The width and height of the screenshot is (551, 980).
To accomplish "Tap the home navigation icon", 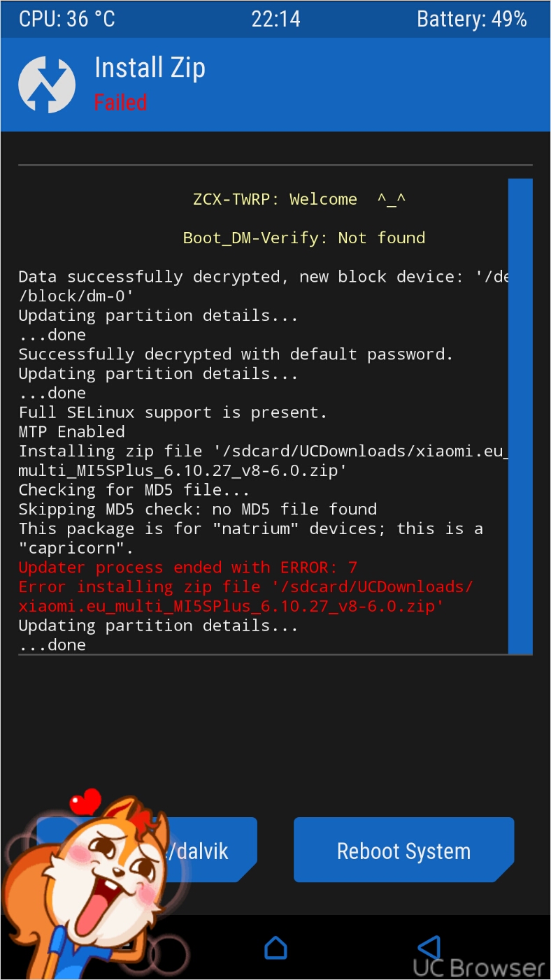I will click(x=275, y=947).
